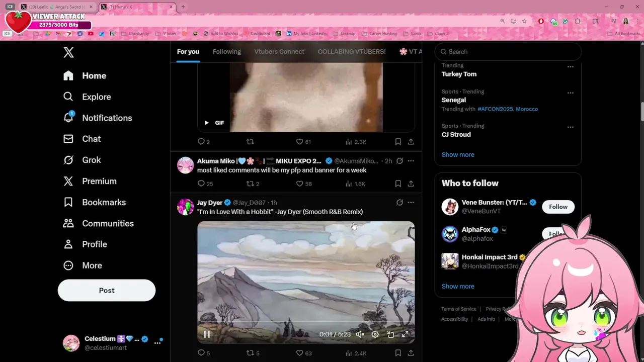Viewport: 644px width, 362px height.
Task: Share the GIF post
Action: point(411,142)
